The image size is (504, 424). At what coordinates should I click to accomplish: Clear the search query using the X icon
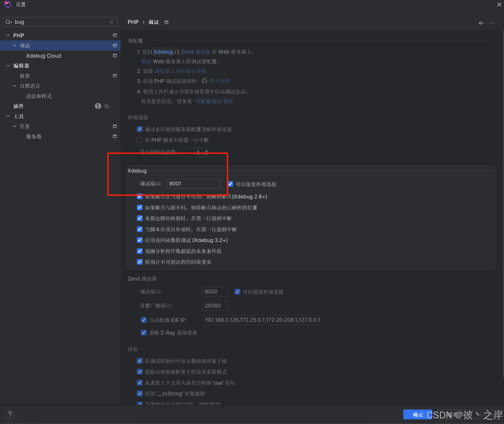[x=111, y=22]
